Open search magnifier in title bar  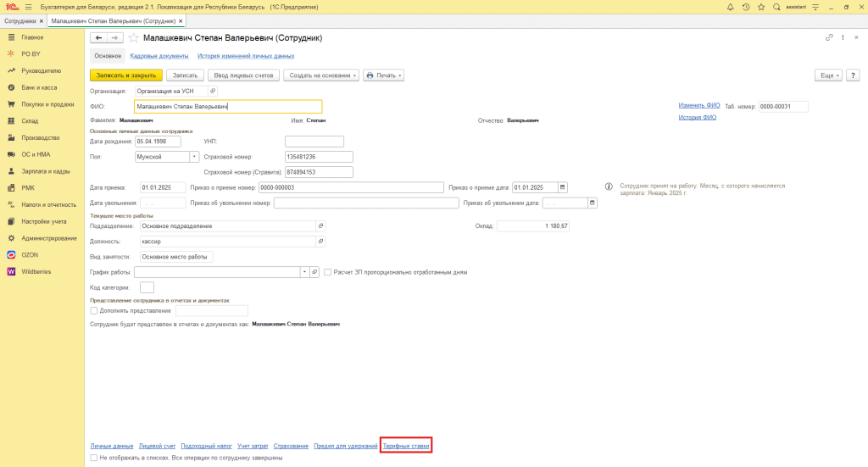[776, 7]
